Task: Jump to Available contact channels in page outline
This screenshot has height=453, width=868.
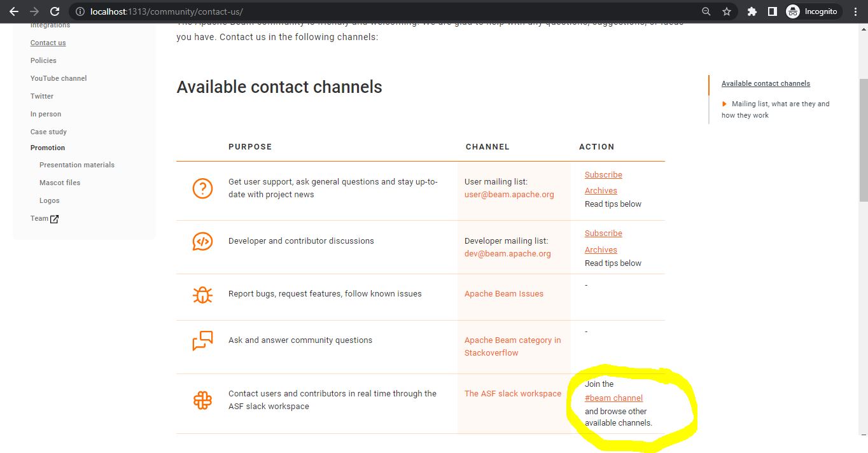Action: tap(766, 83)
